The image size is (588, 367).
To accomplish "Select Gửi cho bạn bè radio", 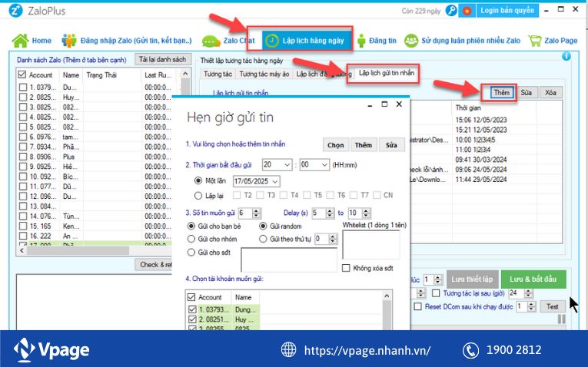I will [191, 226].
